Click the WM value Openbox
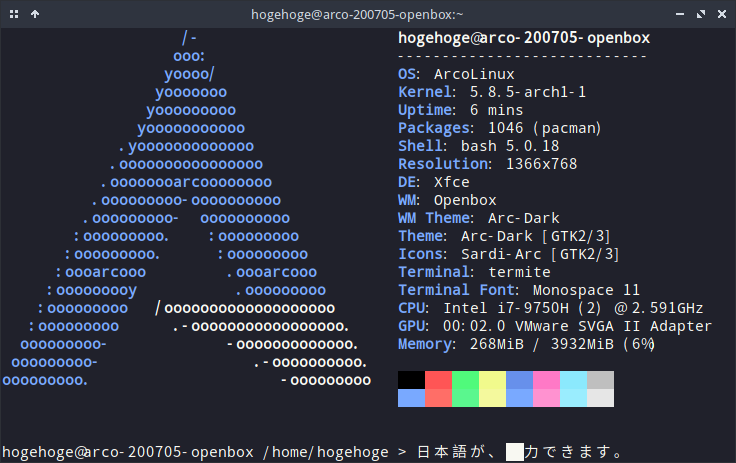Image resolution: width=736 pixels, height=463 pixels. (465, 200)
